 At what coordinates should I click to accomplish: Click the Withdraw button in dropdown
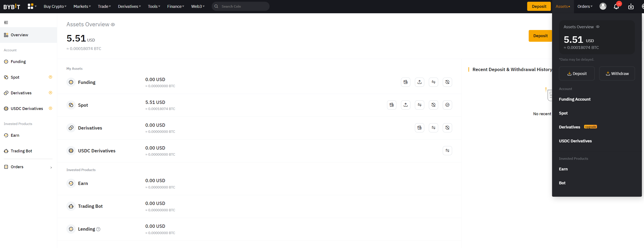click(617, 73)
